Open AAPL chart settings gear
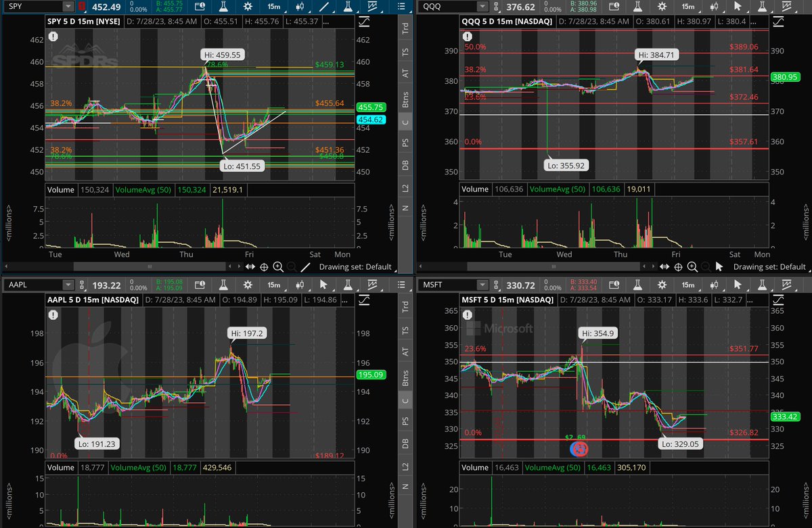 pos(247,285)
